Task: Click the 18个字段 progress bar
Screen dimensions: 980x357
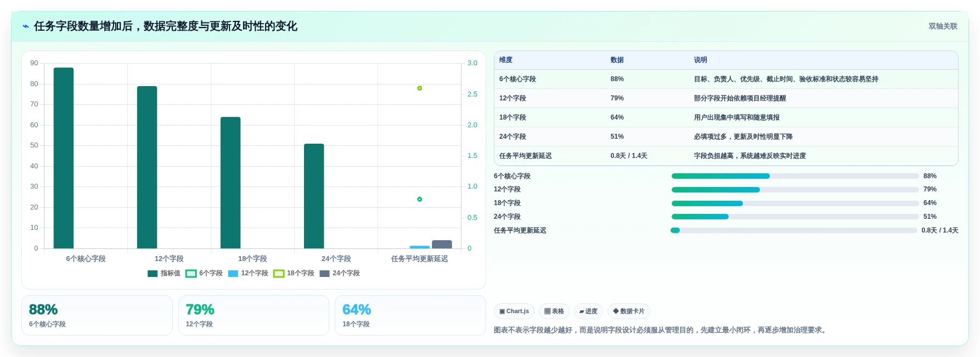Action: (x=795, y=203)
